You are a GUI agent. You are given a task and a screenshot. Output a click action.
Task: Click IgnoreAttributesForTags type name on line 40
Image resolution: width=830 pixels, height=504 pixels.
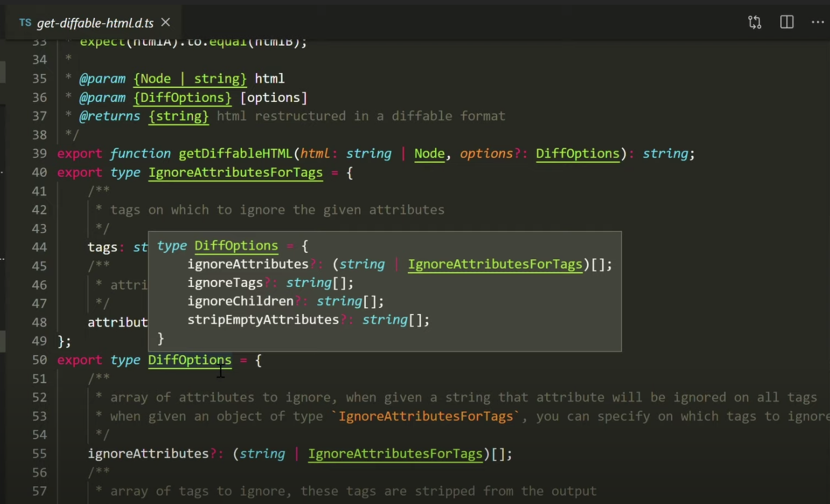click(x=236, y=173)
